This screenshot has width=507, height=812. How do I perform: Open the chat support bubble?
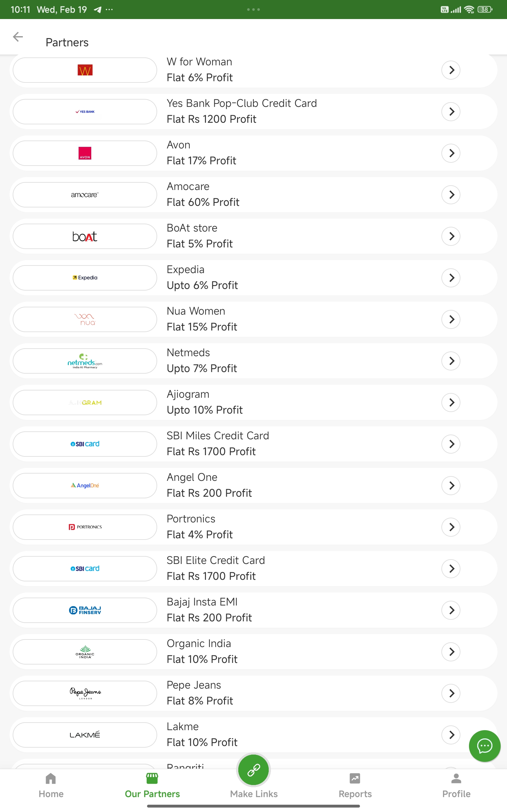[484, 746]
